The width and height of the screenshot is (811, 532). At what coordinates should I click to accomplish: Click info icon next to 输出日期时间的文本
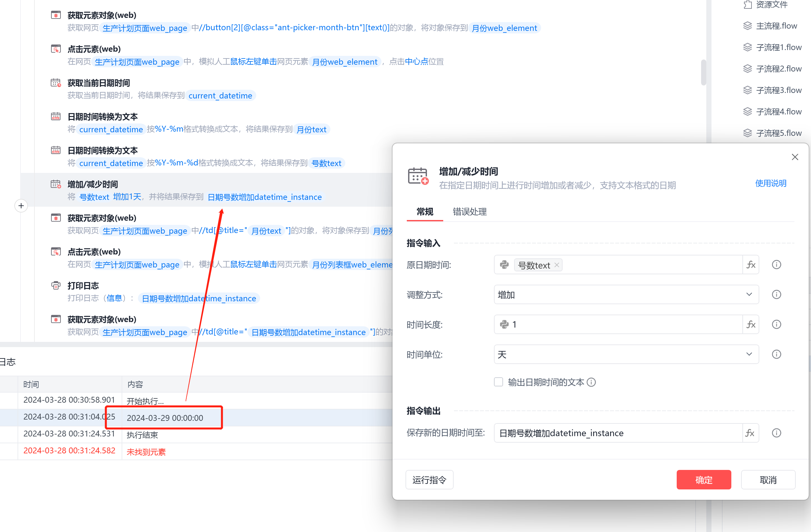pyautogui.click(x=592, y=382)
